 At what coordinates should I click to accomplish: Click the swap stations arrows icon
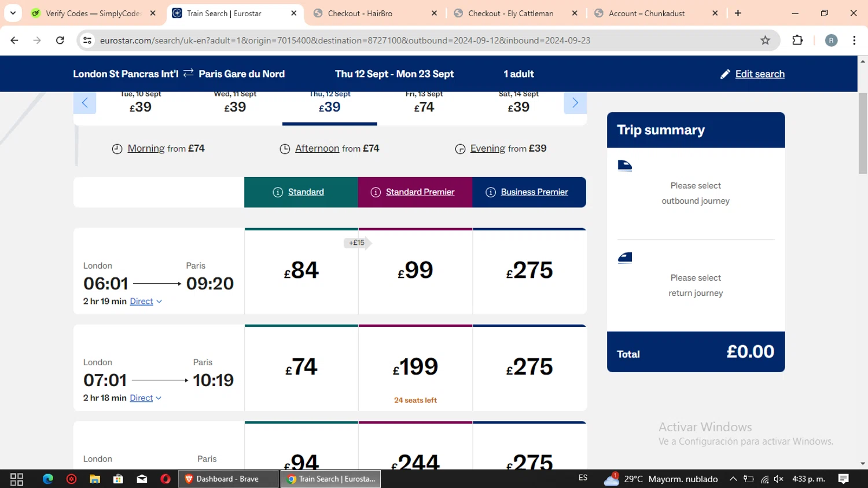coord(188,73)
